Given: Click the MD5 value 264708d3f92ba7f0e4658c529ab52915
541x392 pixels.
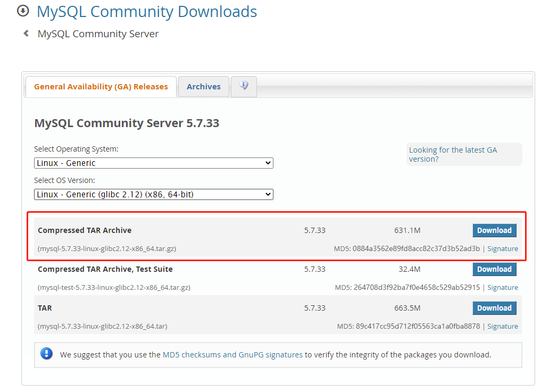Looking at the screenshot, I should (417, 287).
